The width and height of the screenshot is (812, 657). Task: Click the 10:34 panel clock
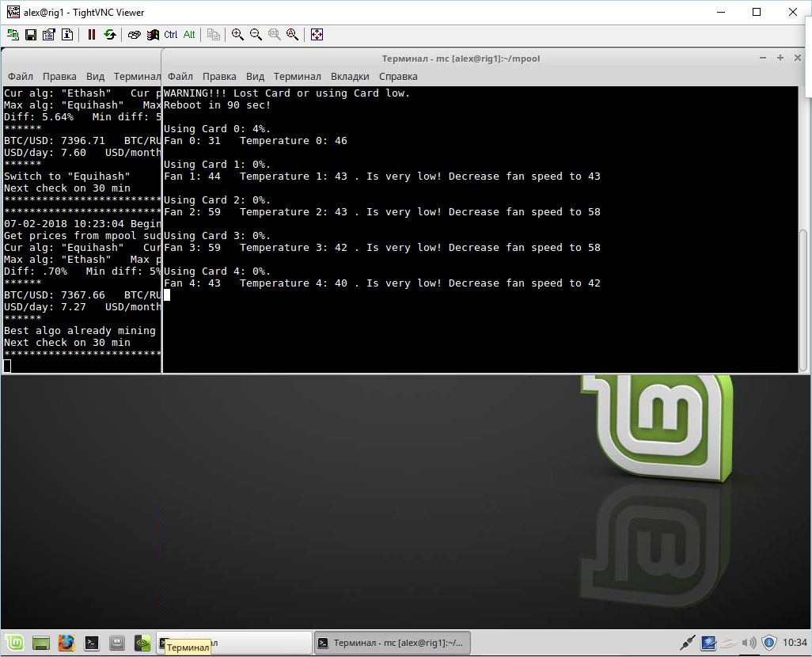795,643
